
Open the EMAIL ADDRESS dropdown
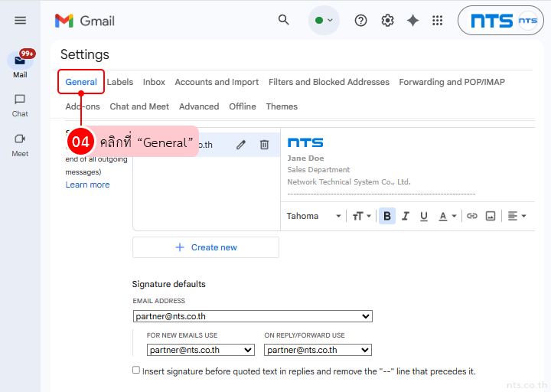[x=253, y=316]
